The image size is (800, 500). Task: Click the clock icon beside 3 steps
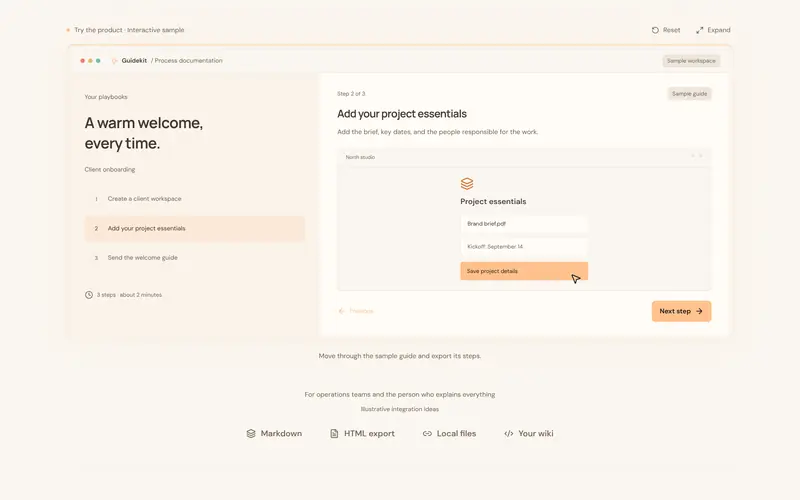(89, 295)
